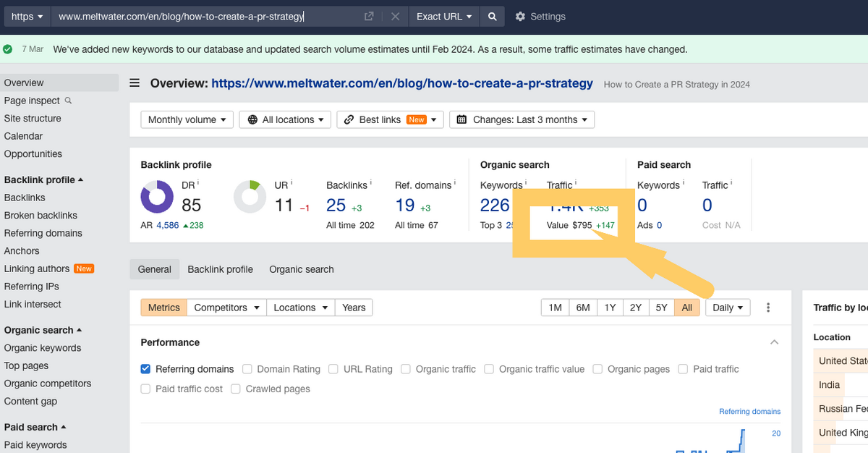The height and width of the screenshot is (453, 868).
Task: Open the Daily granularity dropdown
Action: coord(728,308)
